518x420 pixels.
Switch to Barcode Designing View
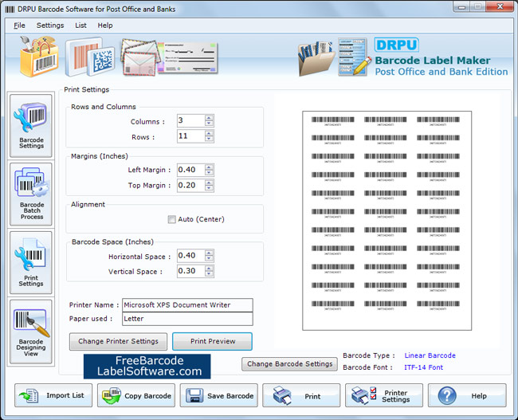[x=31, y=332]
